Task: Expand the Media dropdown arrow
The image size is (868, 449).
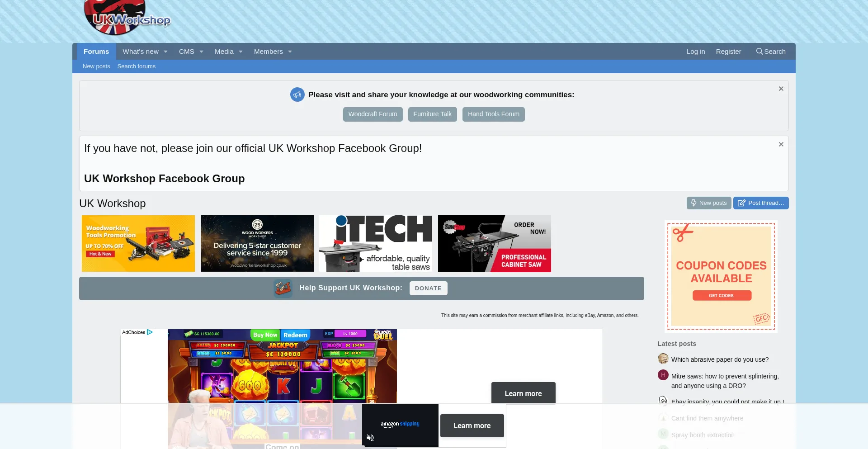Action: pos(241,52)
